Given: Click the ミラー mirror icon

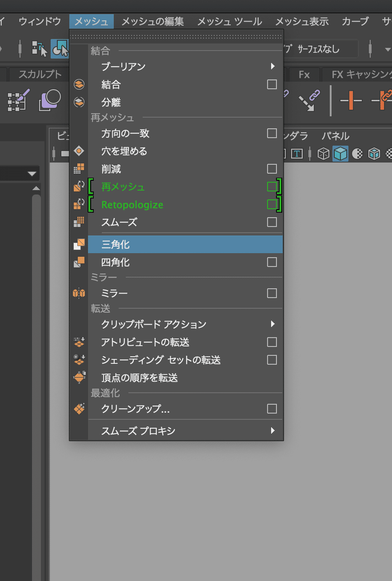Looking at the screenshot, I should click(x=79, y=293).
